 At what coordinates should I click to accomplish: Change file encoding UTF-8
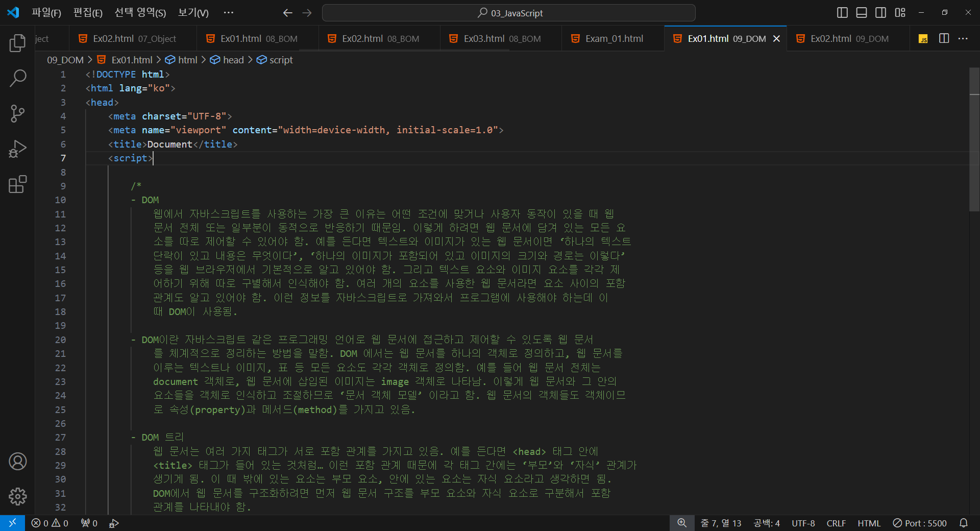[803, 523]
